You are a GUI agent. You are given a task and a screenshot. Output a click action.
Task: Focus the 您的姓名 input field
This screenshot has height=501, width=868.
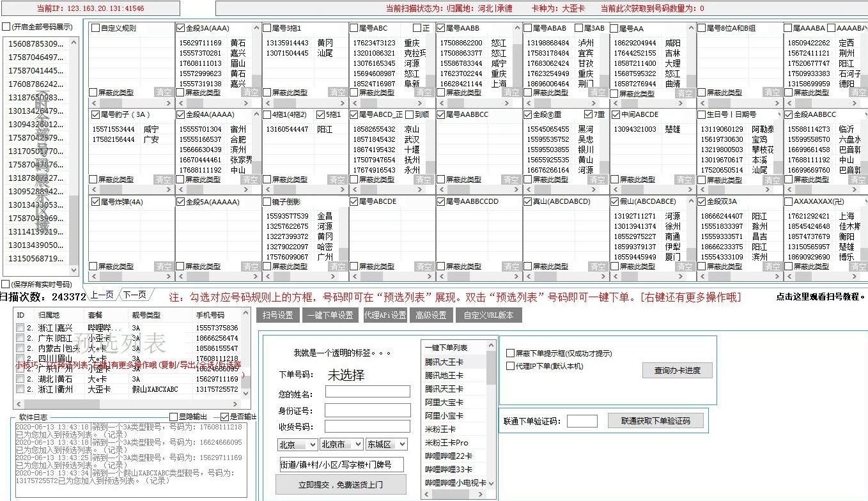pos(368,391)
